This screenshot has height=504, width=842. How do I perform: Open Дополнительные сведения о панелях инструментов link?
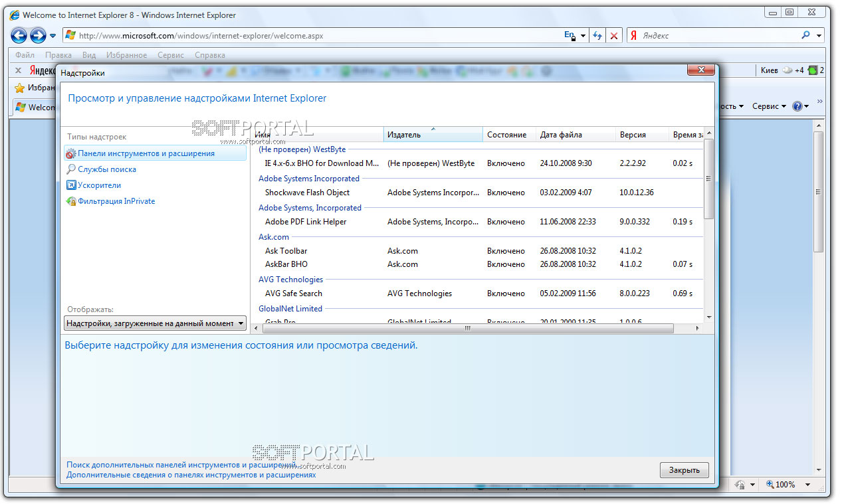191,475
